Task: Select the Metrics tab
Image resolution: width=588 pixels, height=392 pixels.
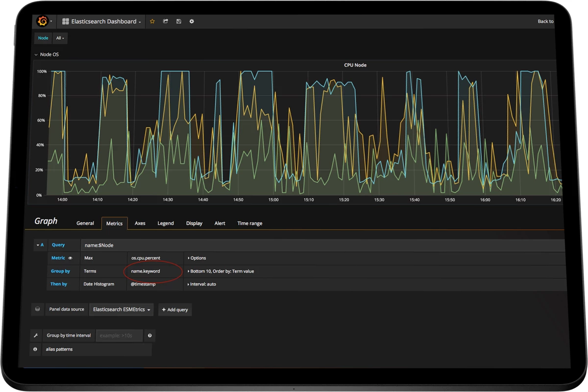Action: [115, 223]
